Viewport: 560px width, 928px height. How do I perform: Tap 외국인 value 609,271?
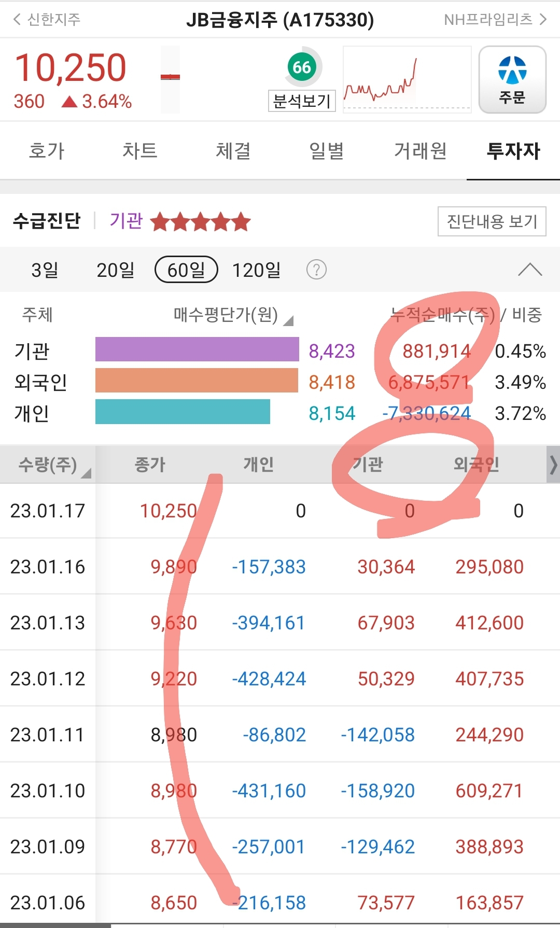coord(489,791)
